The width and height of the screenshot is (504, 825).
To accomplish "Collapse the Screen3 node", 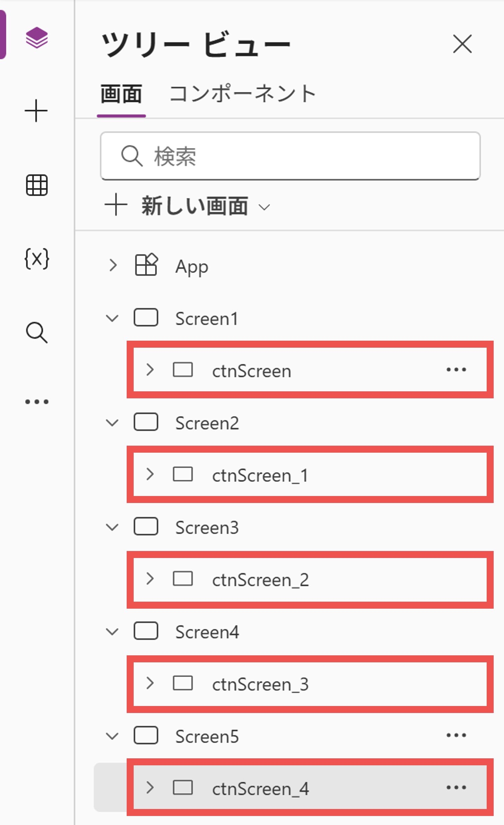I will click(112, 527).
